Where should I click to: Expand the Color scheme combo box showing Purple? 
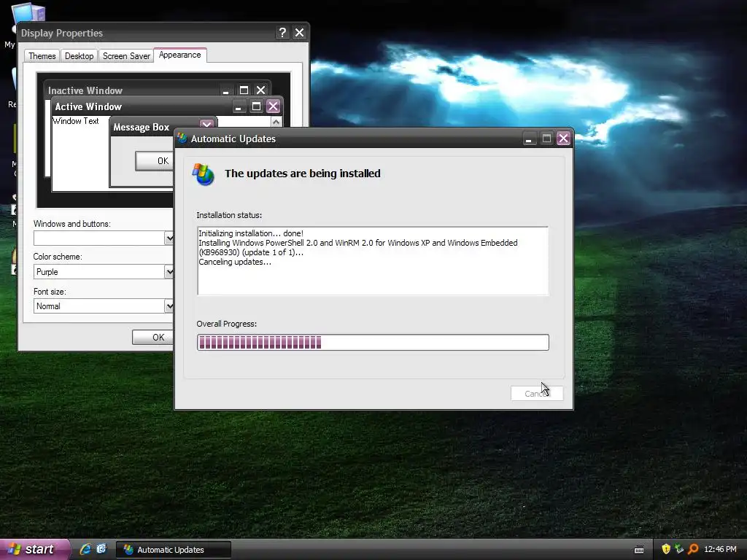pyautogui.click(x=169, y=271)
